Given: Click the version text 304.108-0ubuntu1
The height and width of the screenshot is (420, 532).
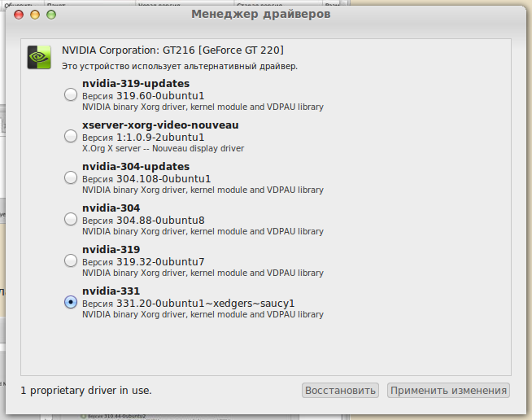Looking at the screenshot, I should 164,179.
